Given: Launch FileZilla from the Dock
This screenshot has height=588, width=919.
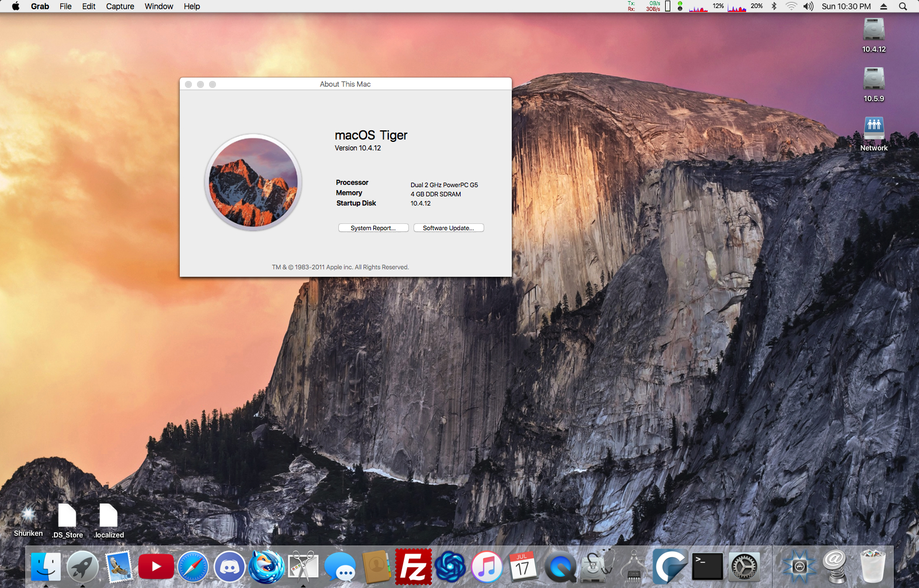Looking at the screenshot, I should [x=414, y=567].
